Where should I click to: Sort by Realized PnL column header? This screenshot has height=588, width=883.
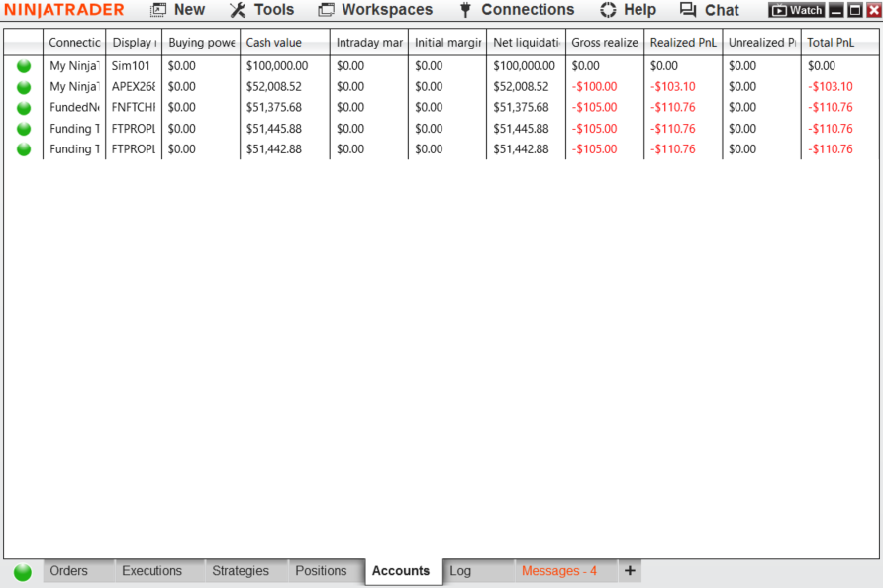[683, 43]
